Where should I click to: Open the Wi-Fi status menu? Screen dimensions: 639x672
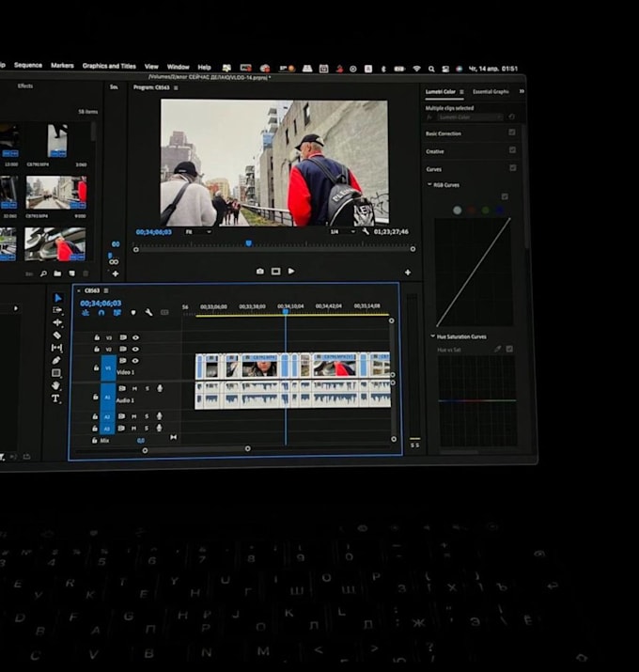(416, 69)
